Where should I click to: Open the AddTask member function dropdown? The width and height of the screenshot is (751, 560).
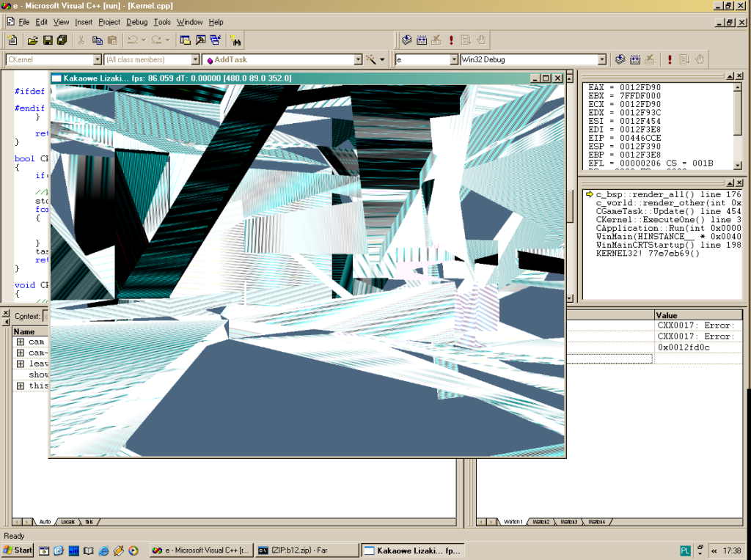(x=358, y=59)
